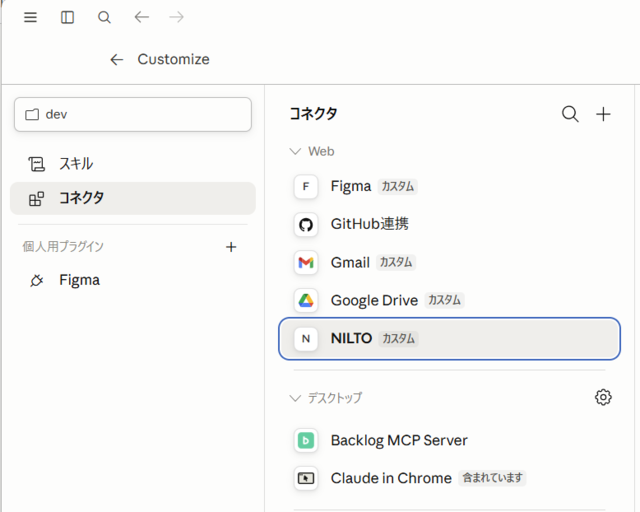
Task: Click the スキル scroll icon
Action: point(36,164)
